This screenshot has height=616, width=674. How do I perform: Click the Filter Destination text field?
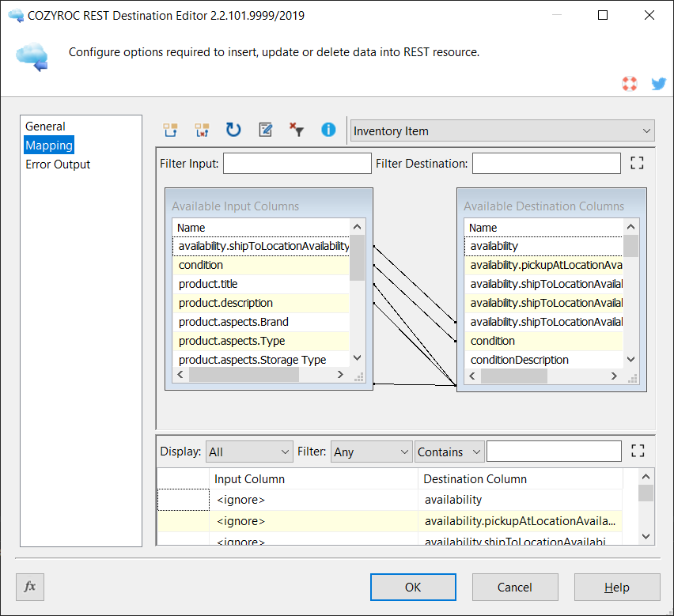coord(547,163)
